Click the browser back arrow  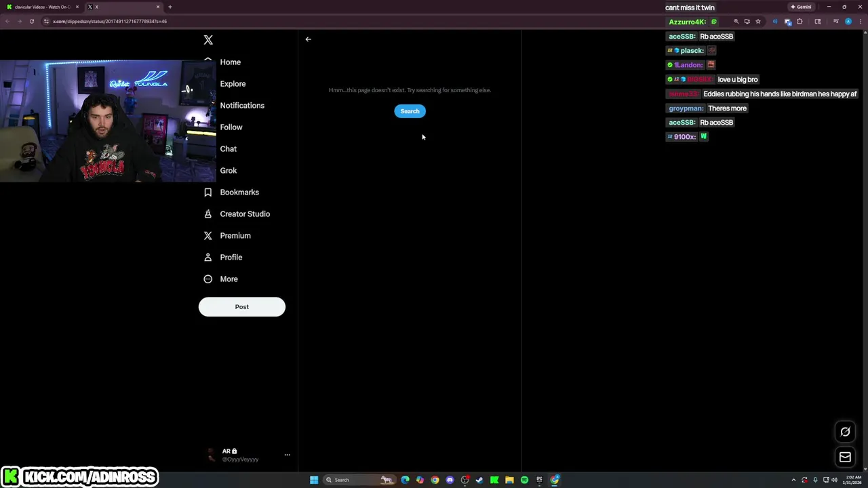7,21
